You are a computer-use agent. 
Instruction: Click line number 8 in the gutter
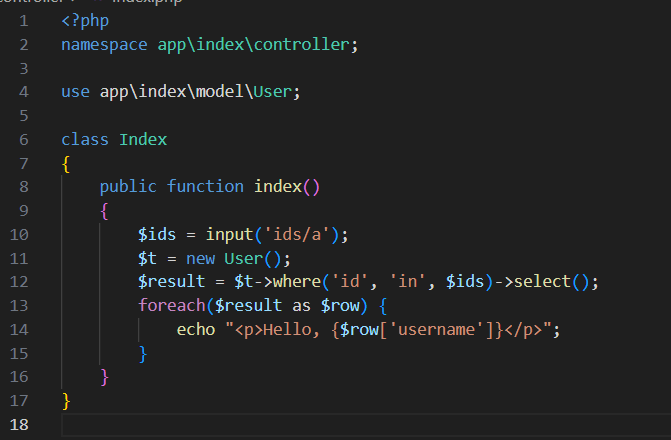pyautogui.click(x=24, y=187)
